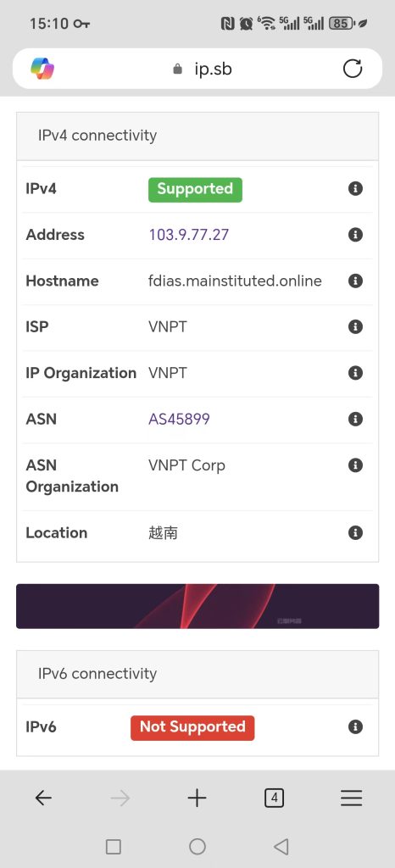Open info icon for IP Organization row
The height and width of the screenshot is (868, 395).
(x=355, y=373)
